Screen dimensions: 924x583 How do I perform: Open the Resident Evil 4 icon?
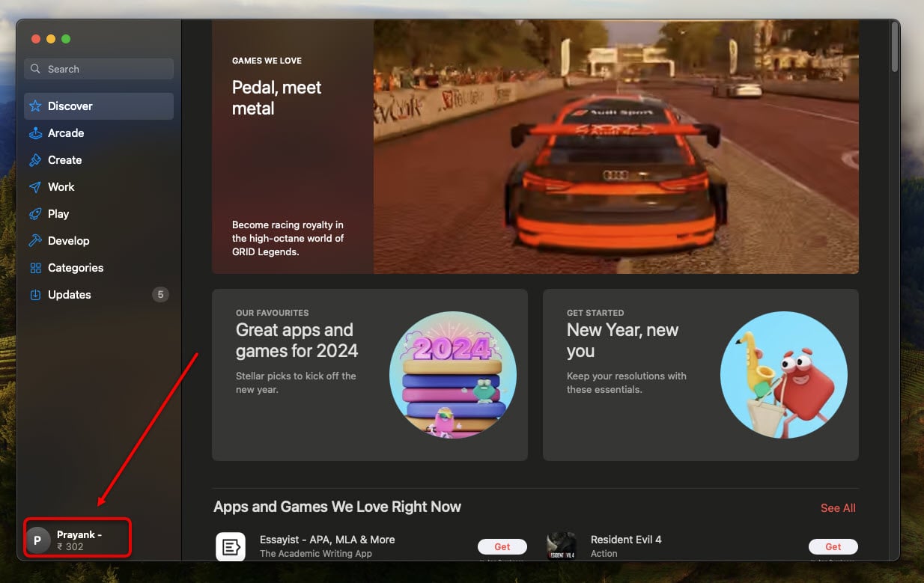(x=562, y=546)
